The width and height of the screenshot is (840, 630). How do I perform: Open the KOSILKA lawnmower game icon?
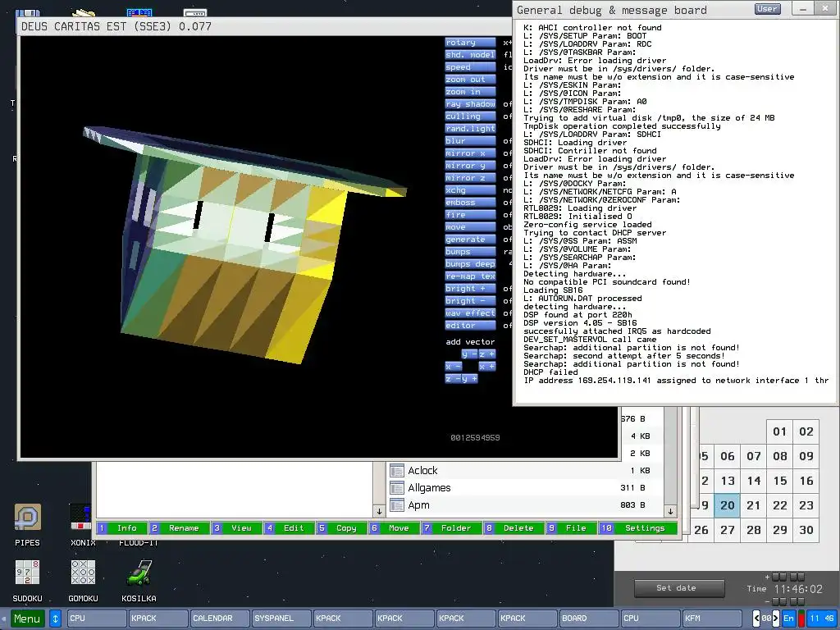pos(139,573)
